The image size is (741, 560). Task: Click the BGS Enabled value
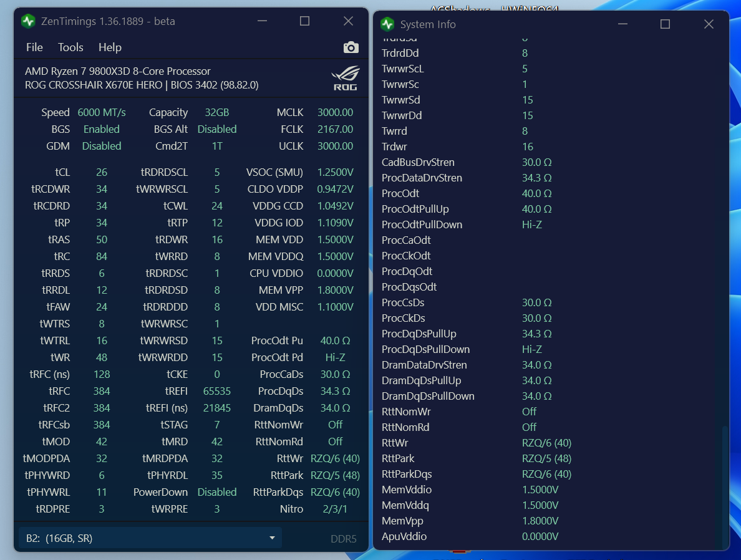[x=102, y=129]
